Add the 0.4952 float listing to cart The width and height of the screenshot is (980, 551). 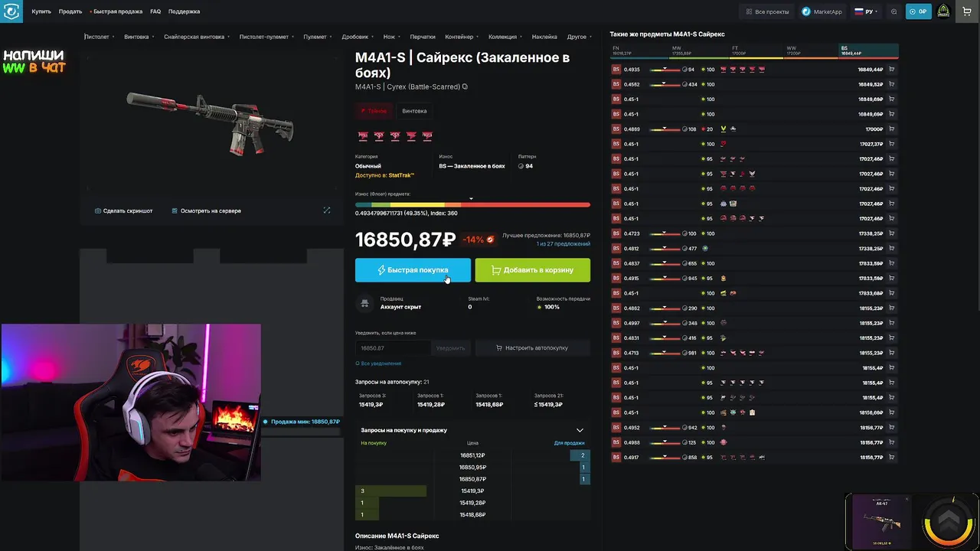tap(891, 428)
